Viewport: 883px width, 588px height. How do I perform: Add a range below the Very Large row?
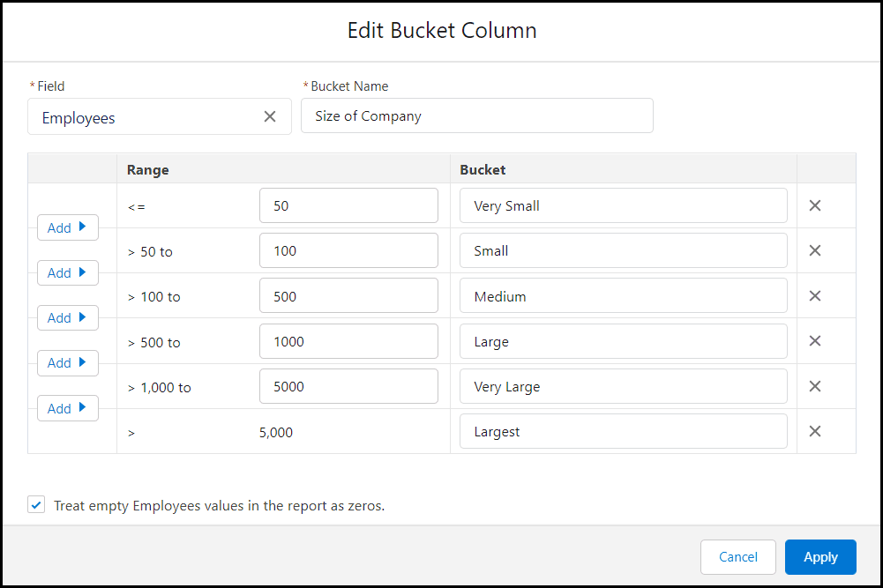click(68, 408)
